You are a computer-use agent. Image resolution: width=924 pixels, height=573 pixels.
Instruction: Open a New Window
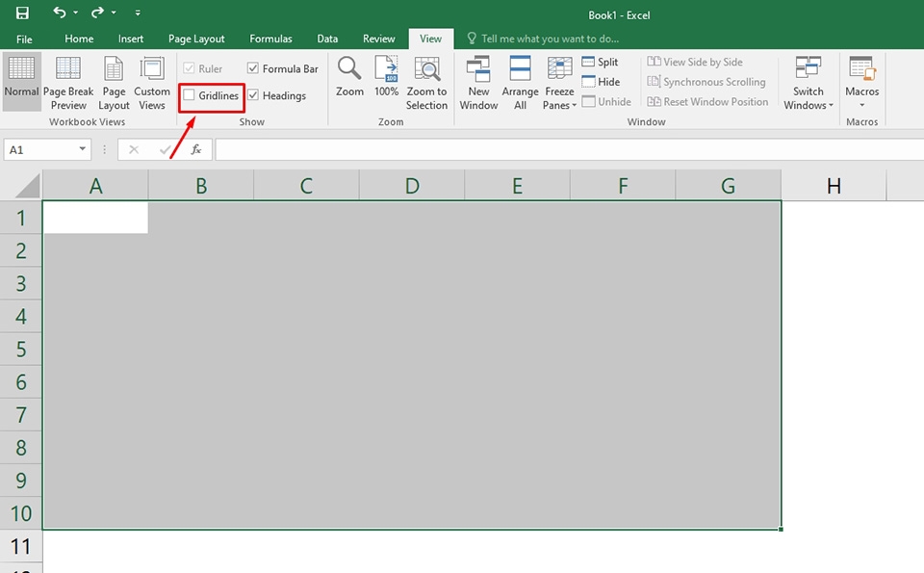[x=478, y=83]
